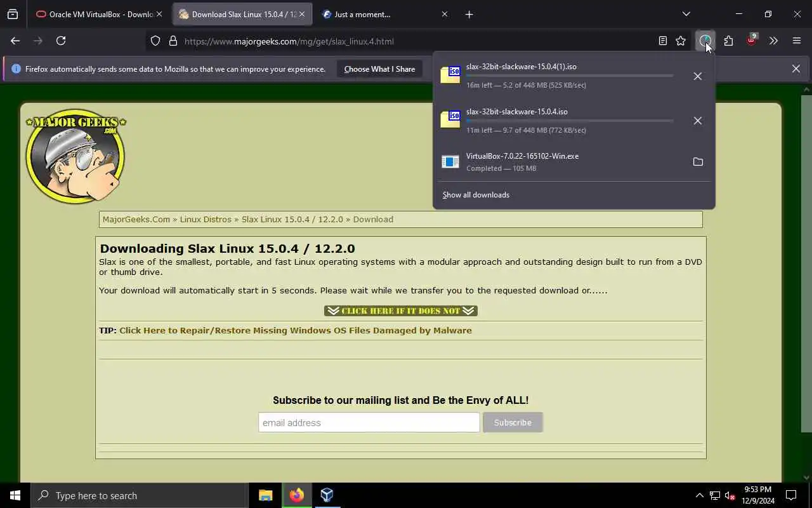Viewport: 812px width, 508px height.
Task: Open clock showing 9:53 PM
Action: click(x=757, y=495)
